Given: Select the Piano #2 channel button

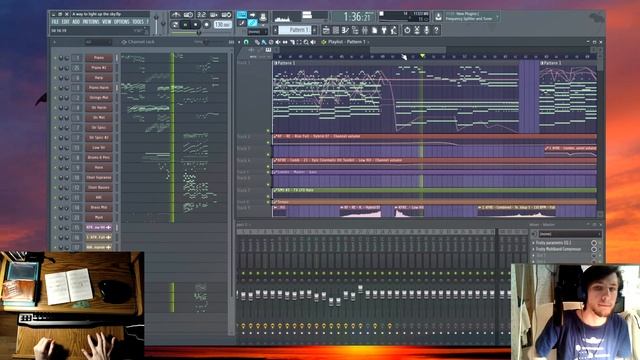Looking at the screenshot, I should (x=99, y=68).
